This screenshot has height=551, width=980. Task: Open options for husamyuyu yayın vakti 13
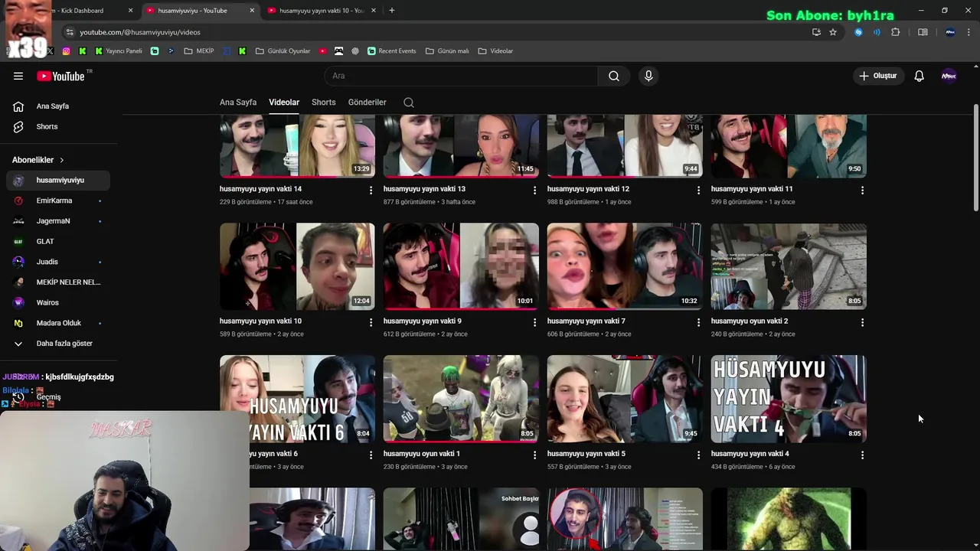pyautogui.click(x=534, y=190)
